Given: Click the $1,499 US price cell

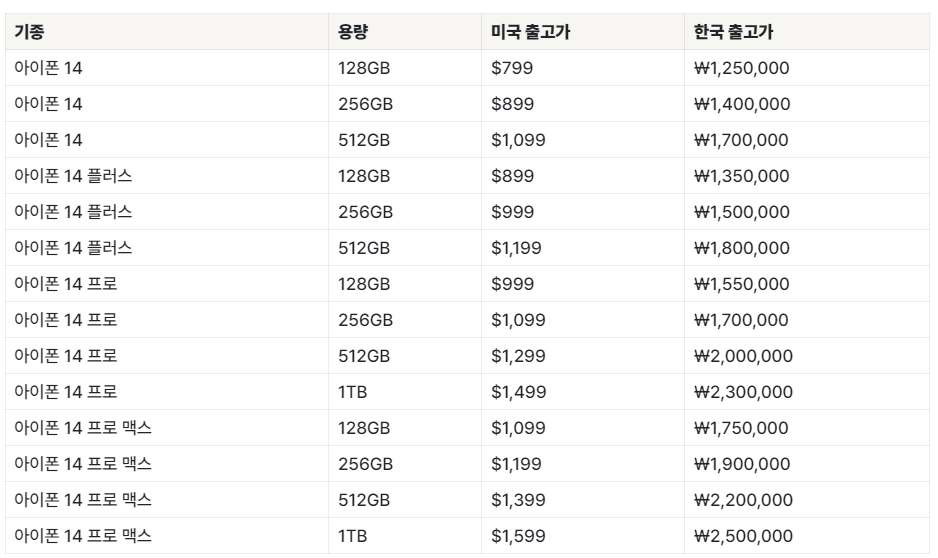Looking at the screenshot, I should (583, 392).
